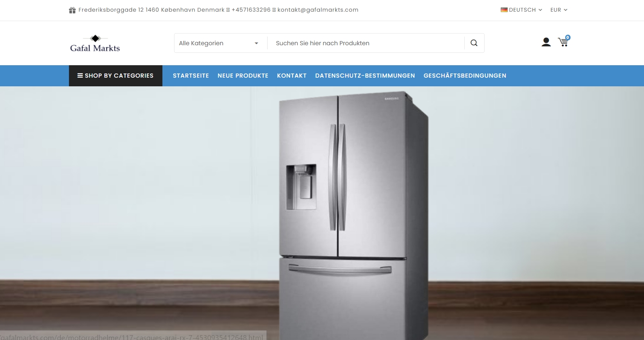The height and width of the screenshot is (340, 644).
Task: Click the refrigerator banner image
Action: coord(322,213)
